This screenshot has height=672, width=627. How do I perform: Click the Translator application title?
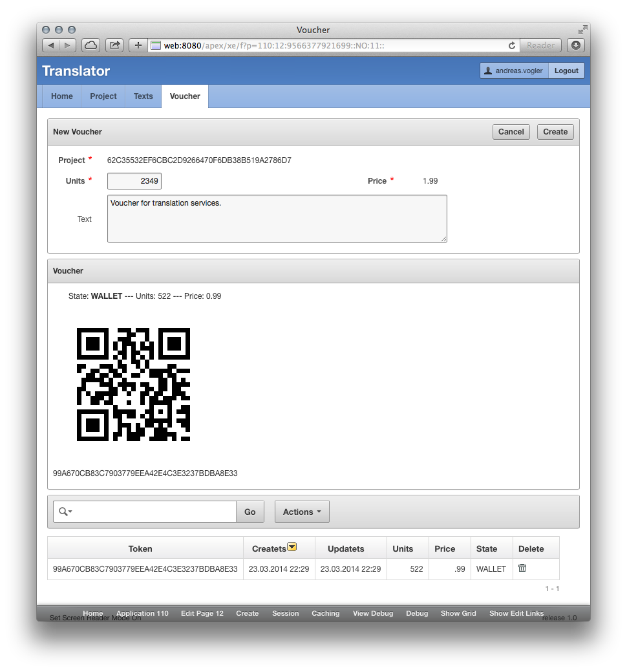click(x=76, y=70)
